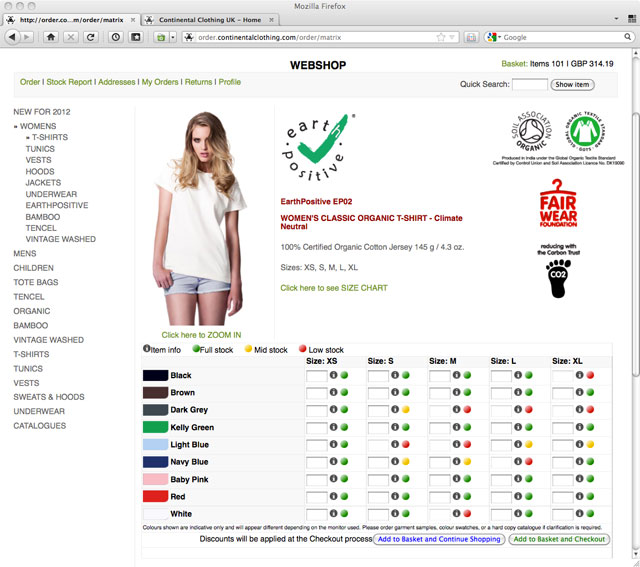
Task: Open the Addresses menu link
Action: pyautogui.click(x=116, y=82)
